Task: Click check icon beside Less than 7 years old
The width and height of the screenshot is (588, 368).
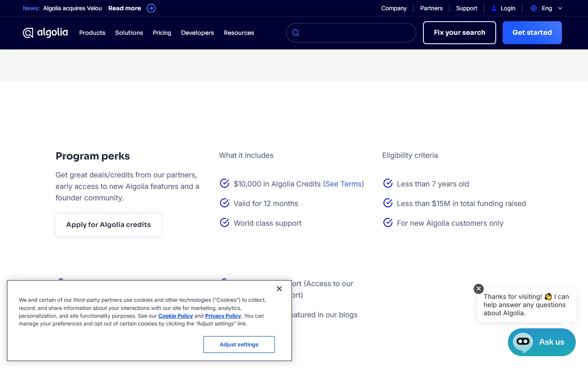Action: point(388,183)
